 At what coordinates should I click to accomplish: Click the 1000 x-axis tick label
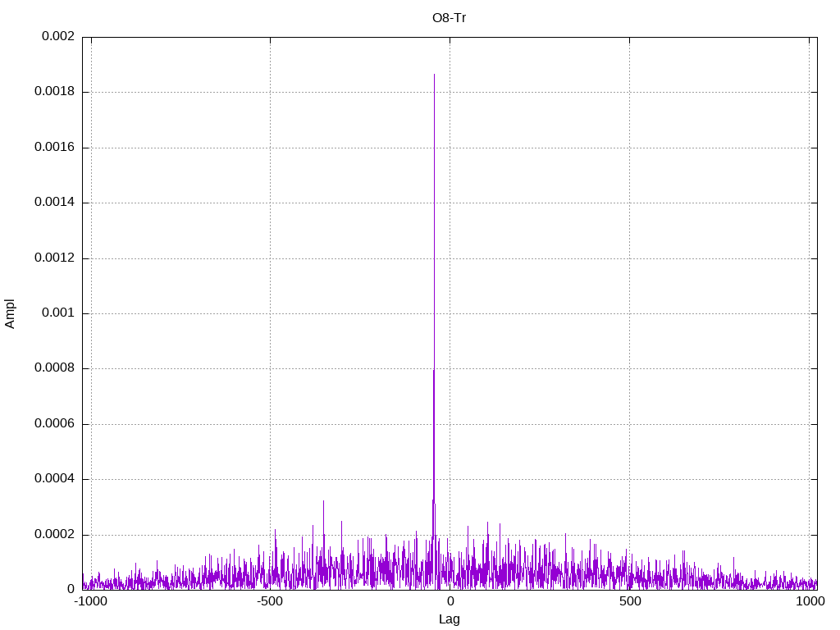[x=810, y=601]
